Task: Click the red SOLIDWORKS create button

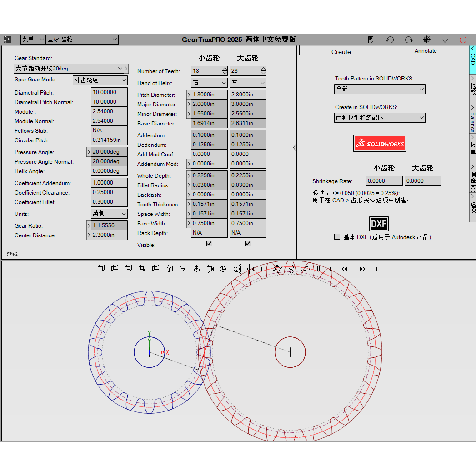Action: click(x=380, y=143)
